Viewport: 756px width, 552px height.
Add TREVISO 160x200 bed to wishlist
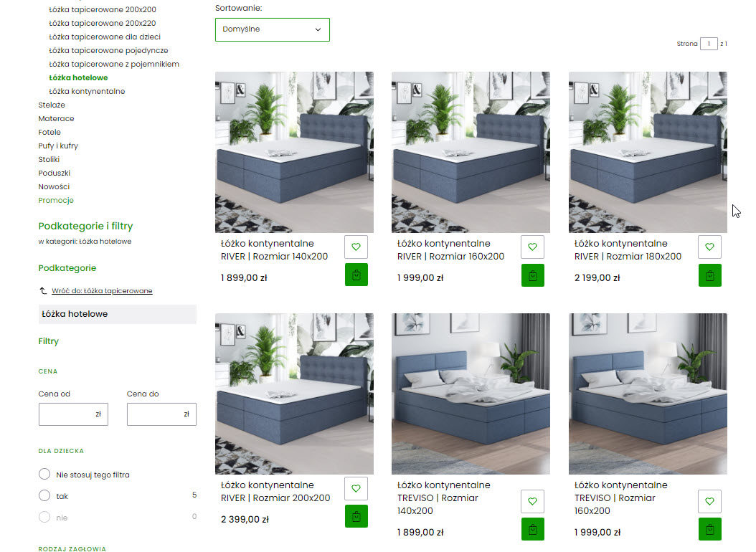(709, 501)
